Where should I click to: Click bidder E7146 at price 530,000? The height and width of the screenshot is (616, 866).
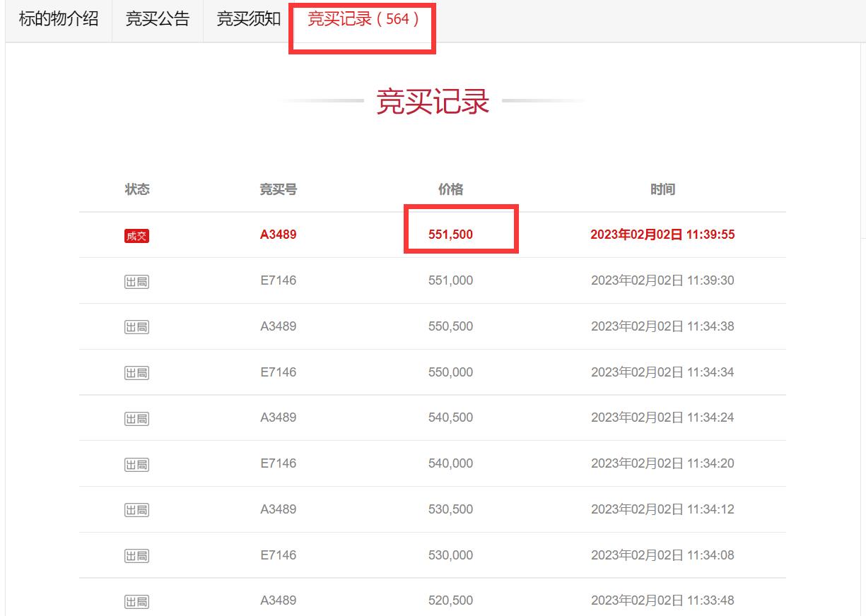coord(279,555)
